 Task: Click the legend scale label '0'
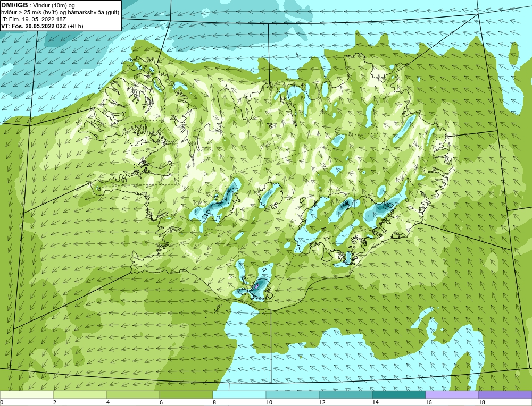pos(2,402)
